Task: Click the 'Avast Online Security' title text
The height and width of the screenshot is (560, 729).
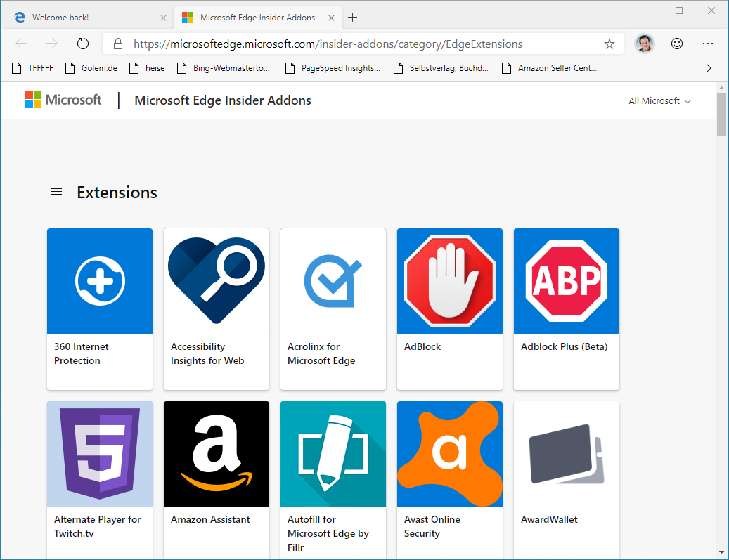Action: (x=432, y=526)
